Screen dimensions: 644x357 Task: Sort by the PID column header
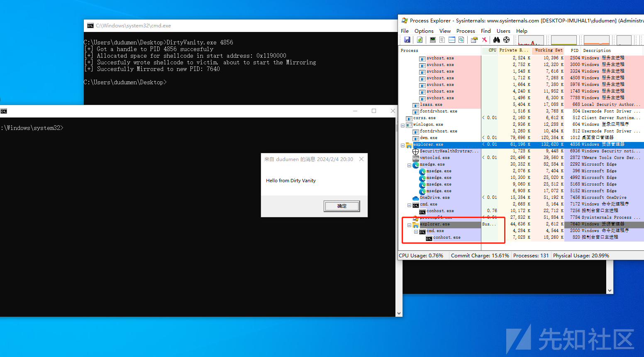click(x=573, y=50)
